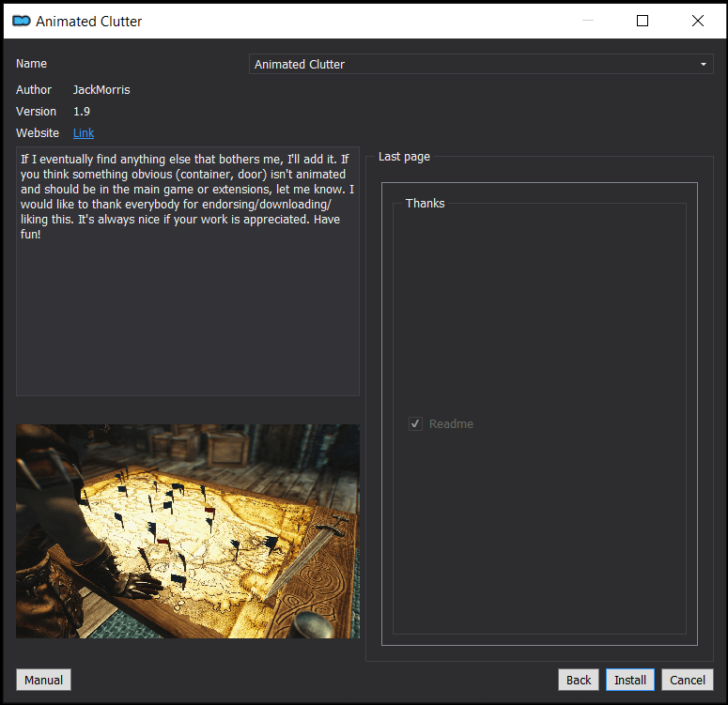Maximize the Animated Clutter window

(x=643, y=21)
